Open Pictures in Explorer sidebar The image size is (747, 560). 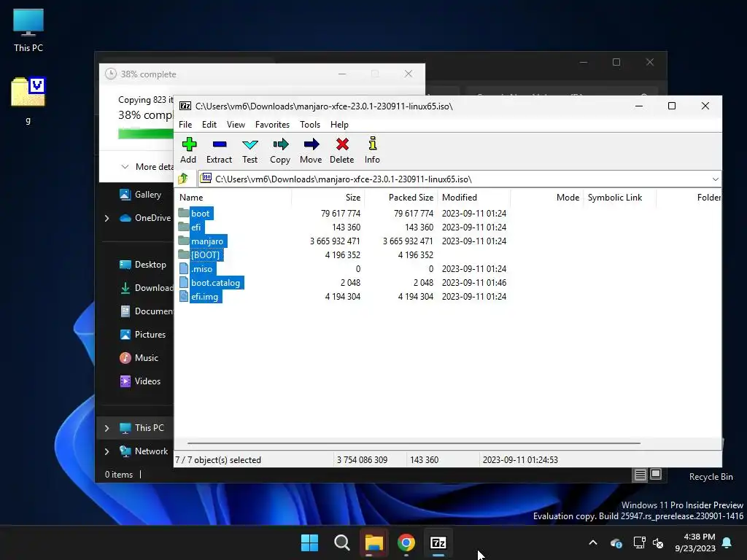pos(143,334)
